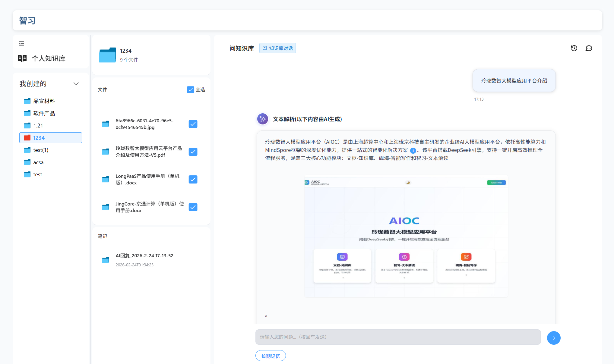
Task: Click the 1234 folder header icon
Action: tap(107, 55)
